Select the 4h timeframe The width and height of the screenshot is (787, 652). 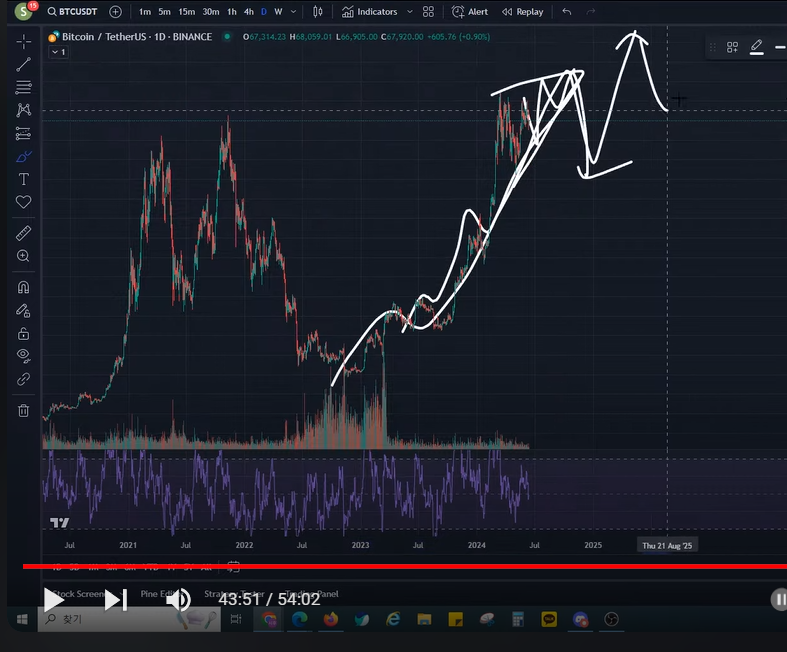[x=248, y=12]
